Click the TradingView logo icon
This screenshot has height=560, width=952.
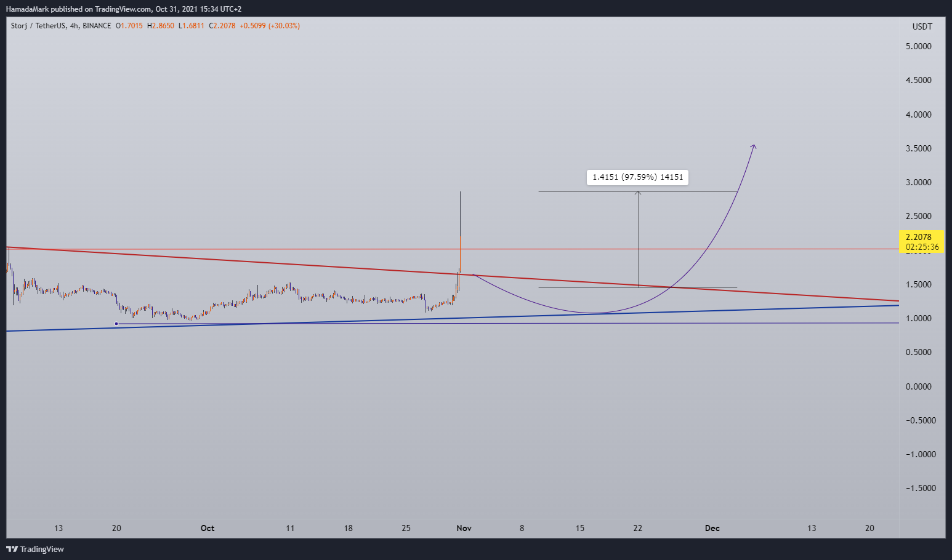(12, 549)
